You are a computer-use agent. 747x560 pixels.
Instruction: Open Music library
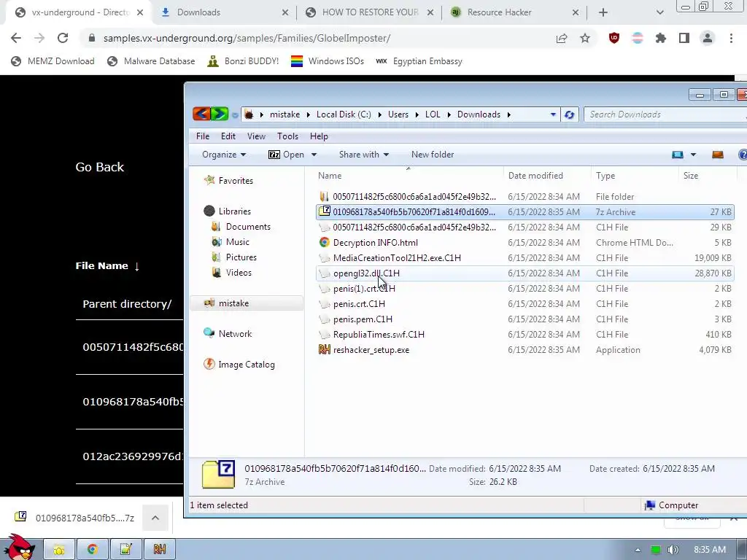pos(231,242)
